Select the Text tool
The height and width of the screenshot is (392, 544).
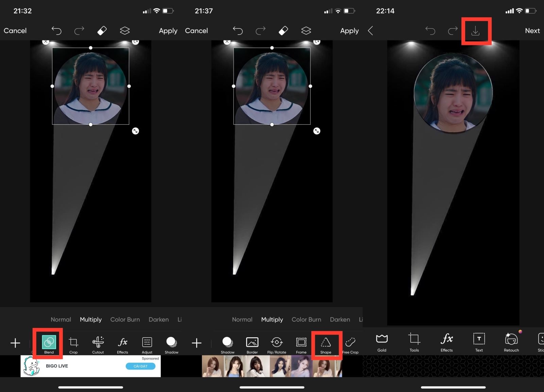pyautogui.click(x=479, y=342)
